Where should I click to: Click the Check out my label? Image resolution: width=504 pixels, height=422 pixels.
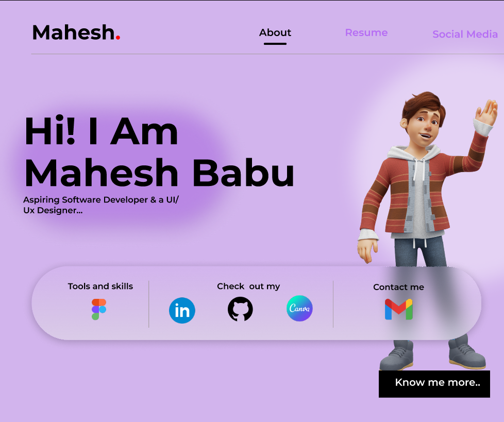click(248, 286)
